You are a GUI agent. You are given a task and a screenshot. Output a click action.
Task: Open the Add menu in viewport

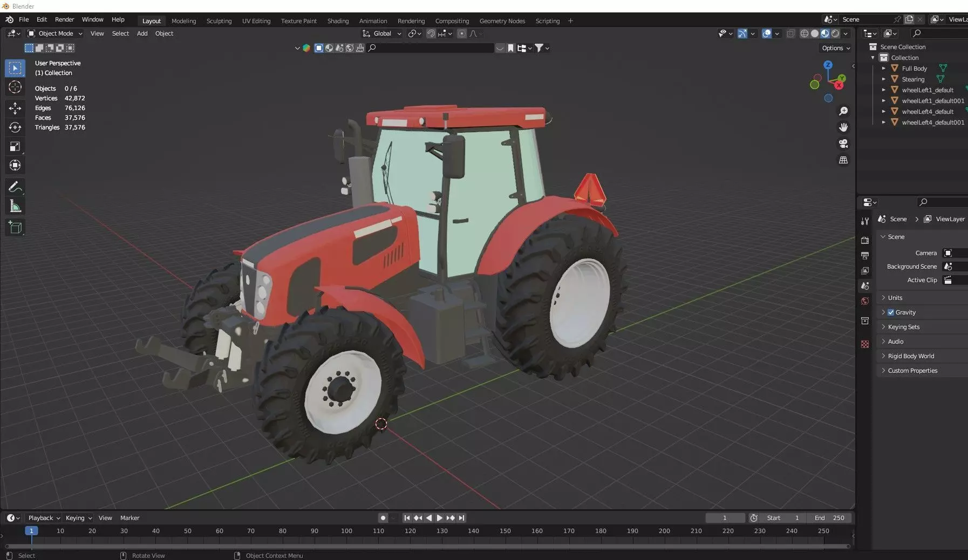[x=142, y=33]
